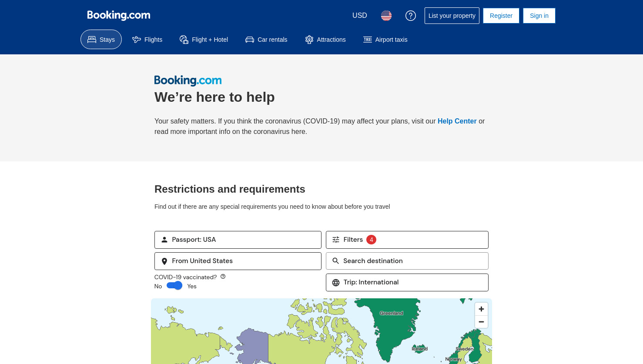Click the bed icon in Stays
The height and width of the screenshot is (364, 643).
pos(92,40)
